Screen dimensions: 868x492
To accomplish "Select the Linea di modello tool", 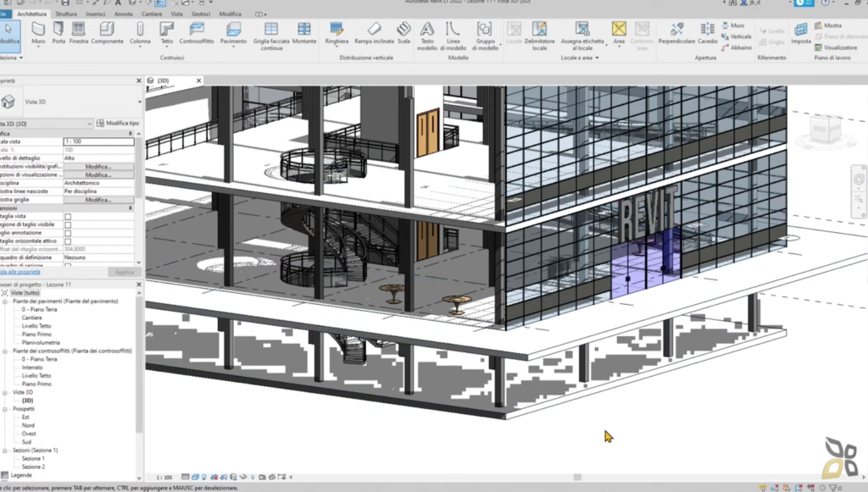I will (x=453, y=36).
